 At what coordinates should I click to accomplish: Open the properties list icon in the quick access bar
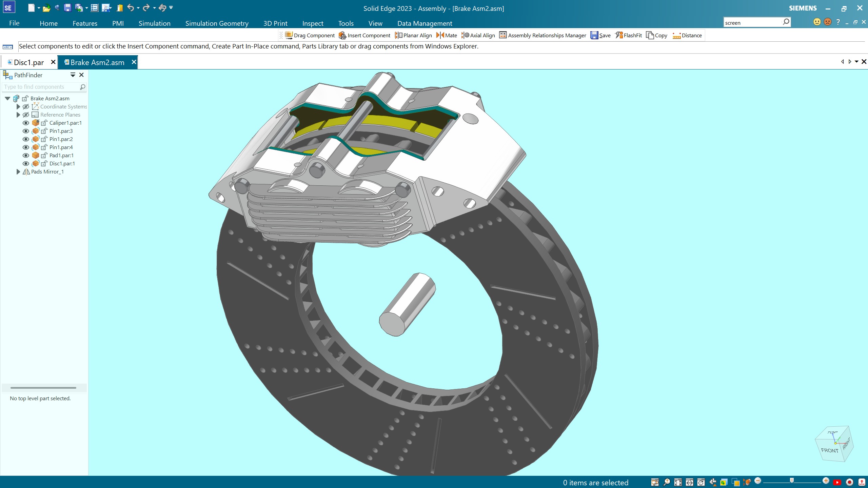tap(95, 8)
